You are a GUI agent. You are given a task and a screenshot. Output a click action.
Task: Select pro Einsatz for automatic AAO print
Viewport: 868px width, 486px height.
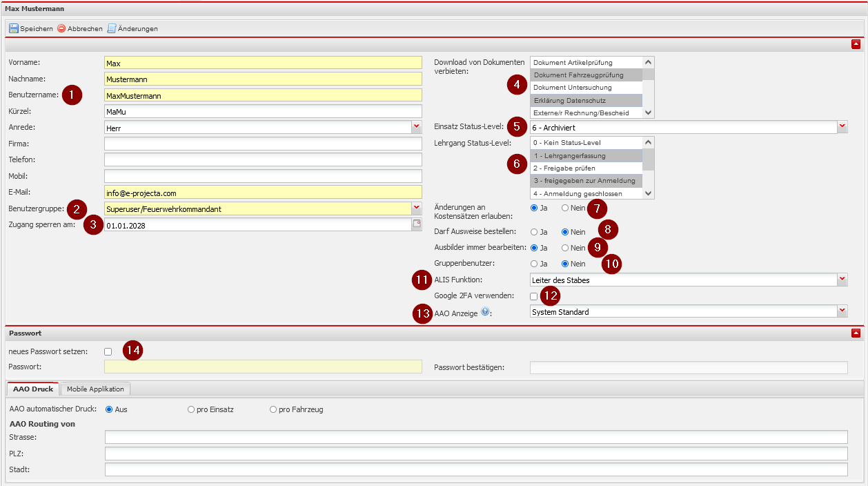coord(191,409)
